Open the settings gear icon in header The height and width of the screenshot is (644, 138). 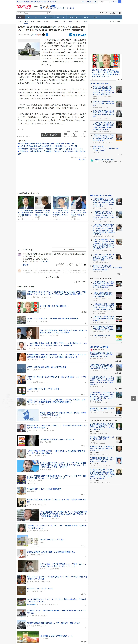pos(120,13)
